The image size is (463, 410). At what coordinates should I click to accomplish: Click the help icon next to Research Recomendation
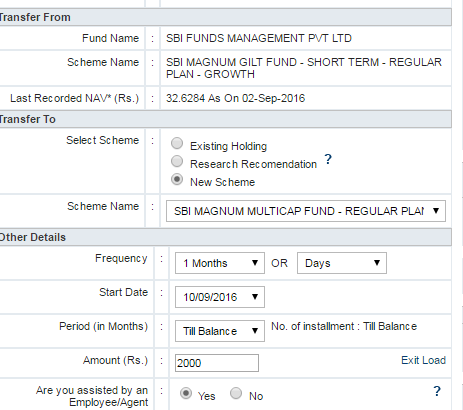click(328, 159)
